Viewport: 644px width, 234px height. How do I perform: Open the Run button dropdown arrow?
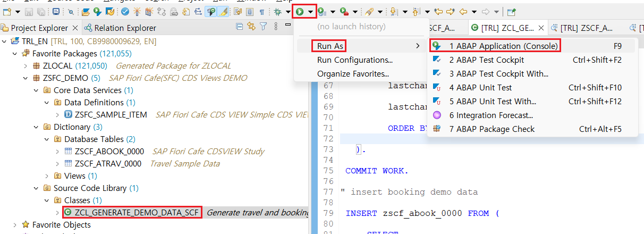310,12
